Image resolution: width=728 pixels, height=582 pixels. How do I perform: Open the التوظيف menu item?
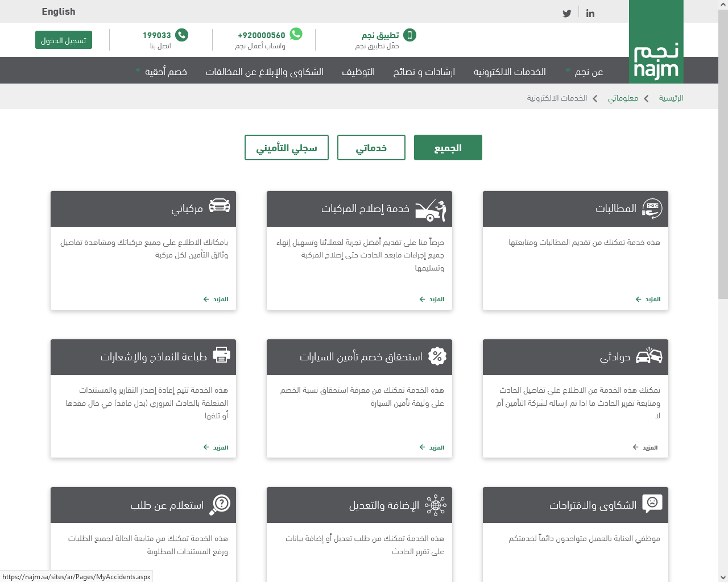(358, 72)
